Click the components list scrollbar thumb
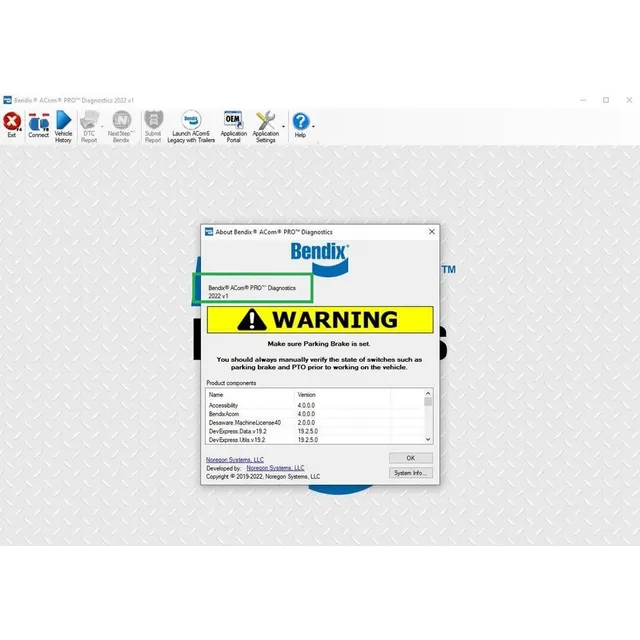The image size is (640, 640). [x=428, y=402]
